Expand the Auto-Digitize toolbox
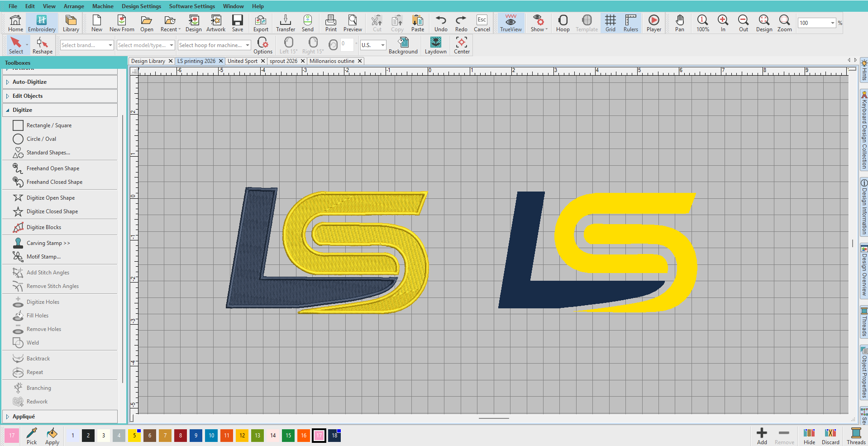This screenshot has height=446, width=868. 29,82
